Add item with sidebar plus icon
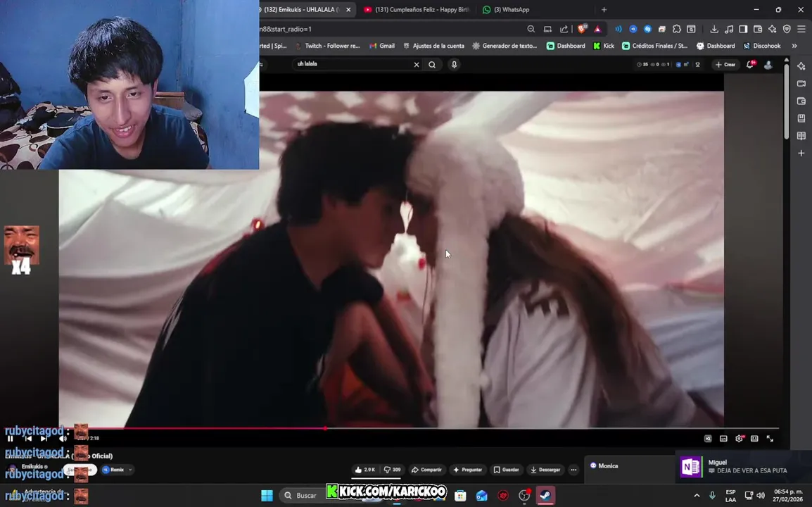812x507 pixels. 801,154
